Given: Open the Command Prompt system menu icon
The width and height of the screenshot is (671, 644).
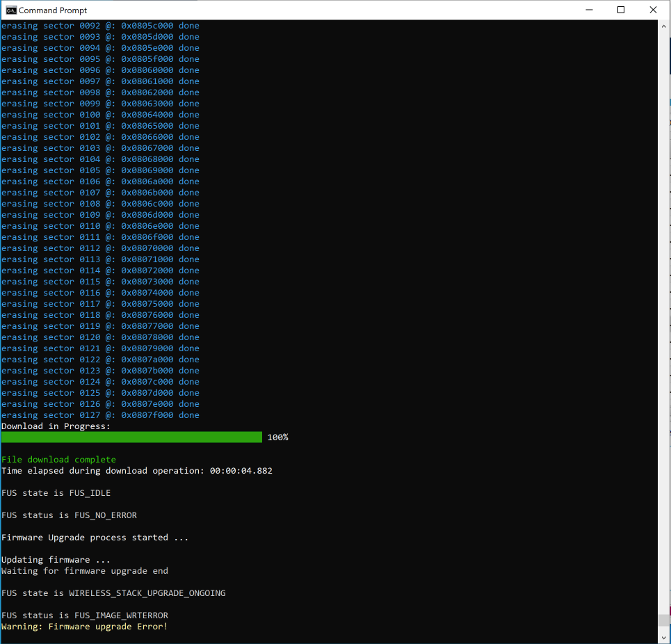Looking at the screenshot, I should pyautogui.click(x=10, y=10).
